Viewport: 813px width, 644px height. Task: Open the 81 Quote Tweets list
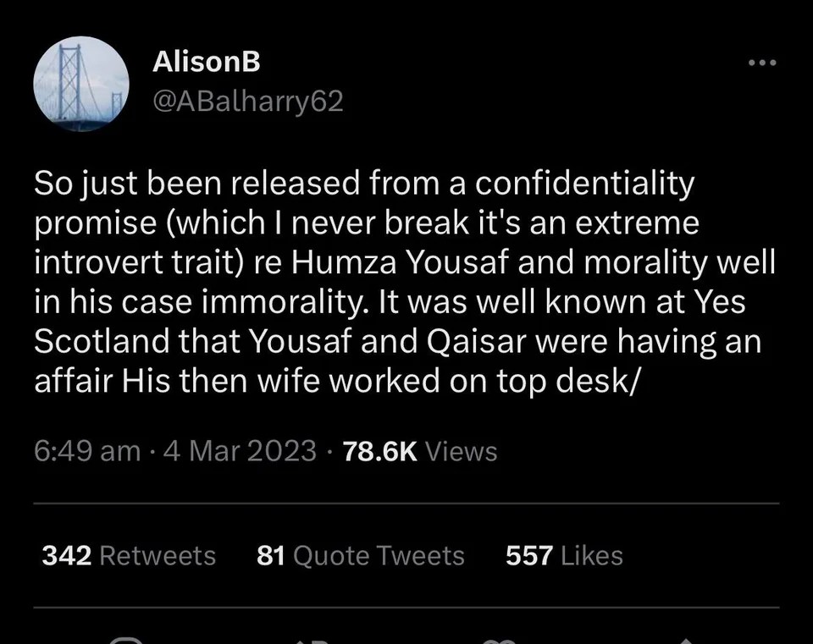click(360, 555)
